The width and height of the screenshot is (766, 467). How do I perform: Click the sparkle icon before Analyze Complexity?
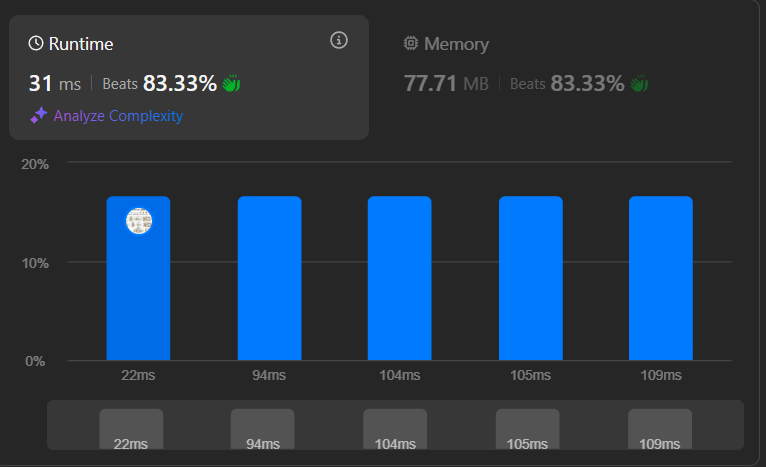pos(38,116)
